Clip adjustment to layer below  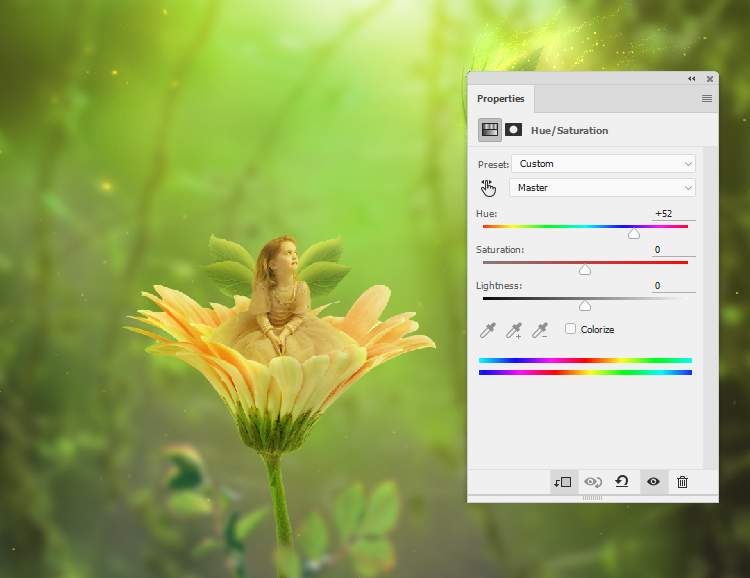click(562, 482)
